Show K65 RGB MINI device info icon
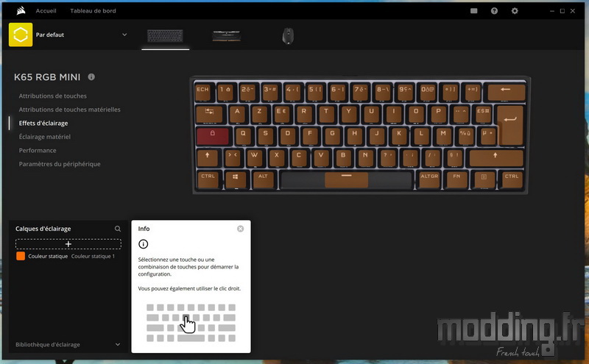Image resolution: width=589 pixels, height=364 pixels. pyautogui.click(x=91, y=77)
